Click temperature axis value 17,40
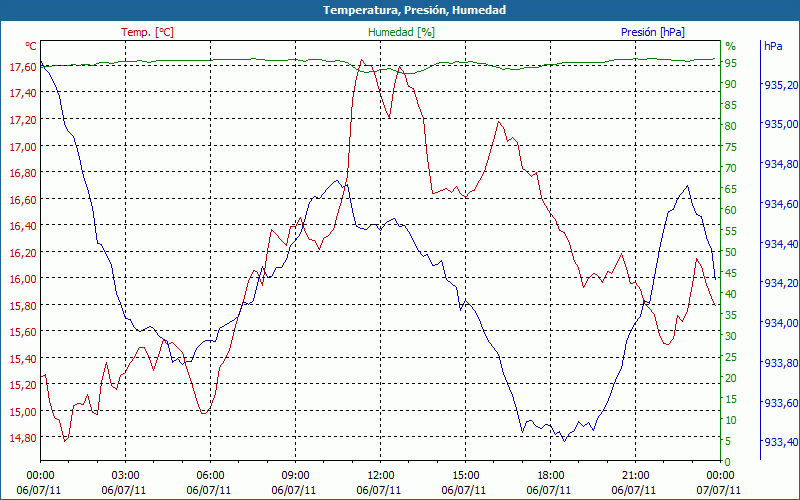Image resolution: width=800 pixels, height=500 pixels. pyautogui.click(x=22, y=93)
